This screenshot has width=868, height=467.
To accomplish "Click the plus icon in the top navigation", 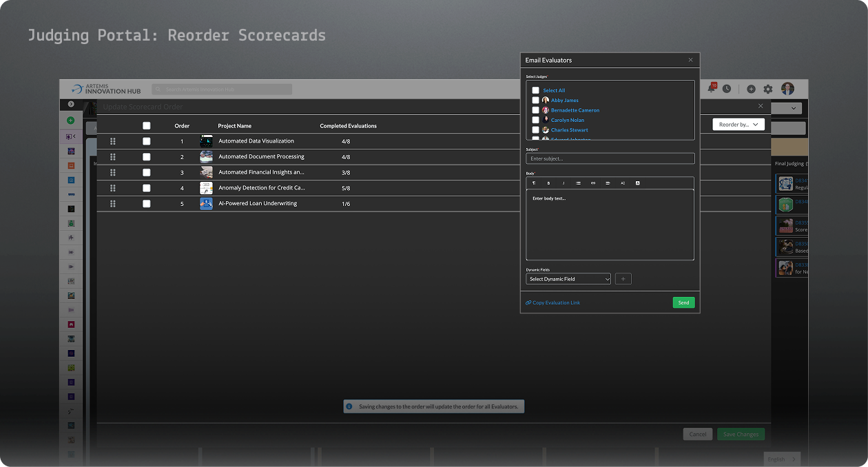I will [751, 88].
